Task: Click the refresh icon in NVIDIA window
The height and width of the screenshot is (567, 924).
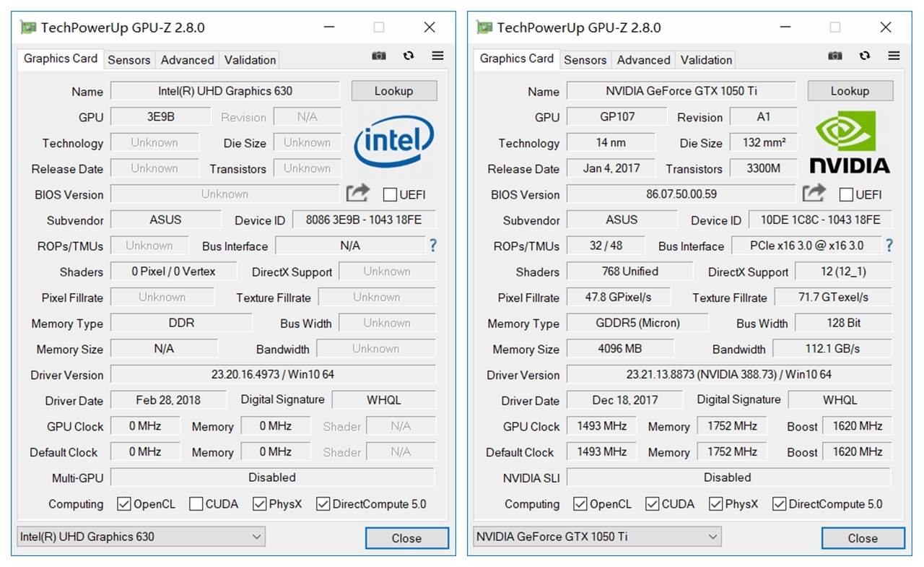Action: click(865, 56)
